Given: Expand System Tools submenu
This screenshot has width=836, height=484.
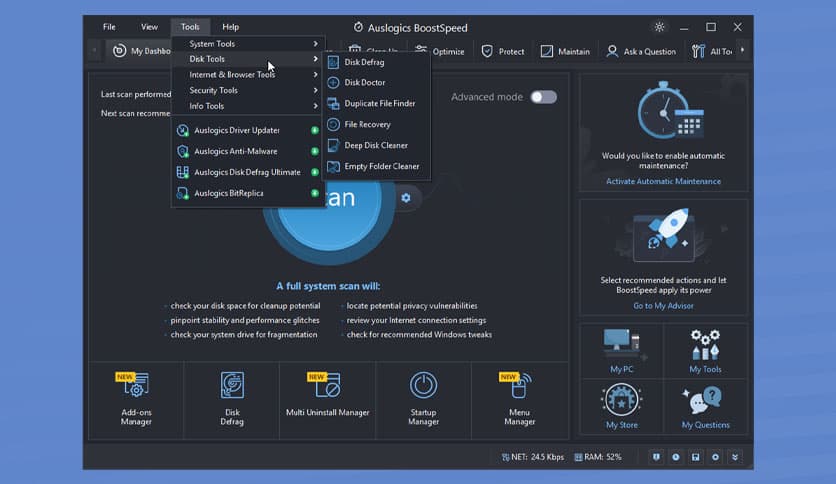Looking at the screenshot, I should point(248,44).
